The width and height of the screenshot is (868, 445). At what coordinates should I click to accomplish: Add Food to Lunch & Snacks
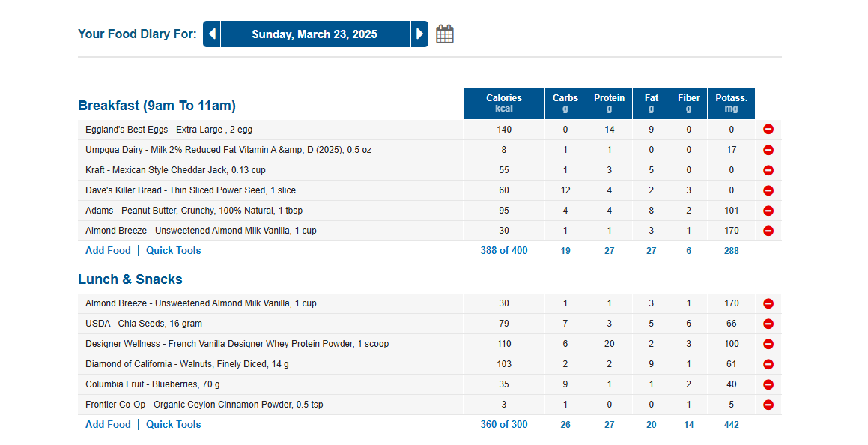click(x=108, y=425)
